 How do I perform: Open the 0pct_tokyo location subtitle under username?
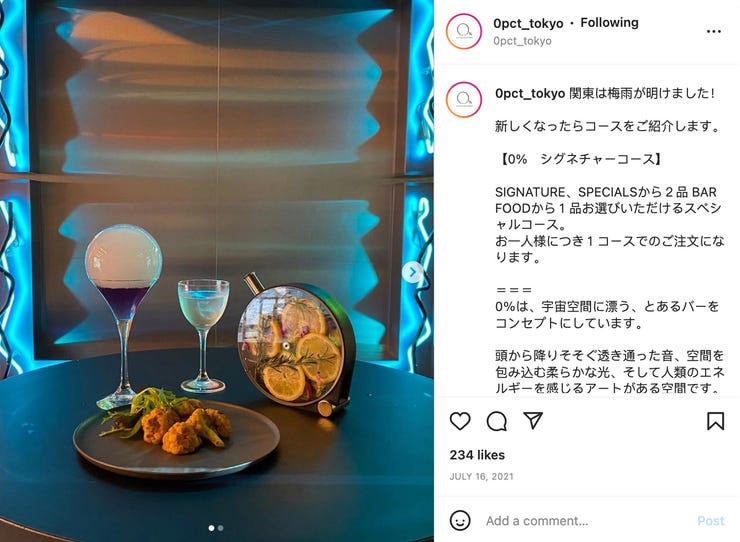(522, 41)
